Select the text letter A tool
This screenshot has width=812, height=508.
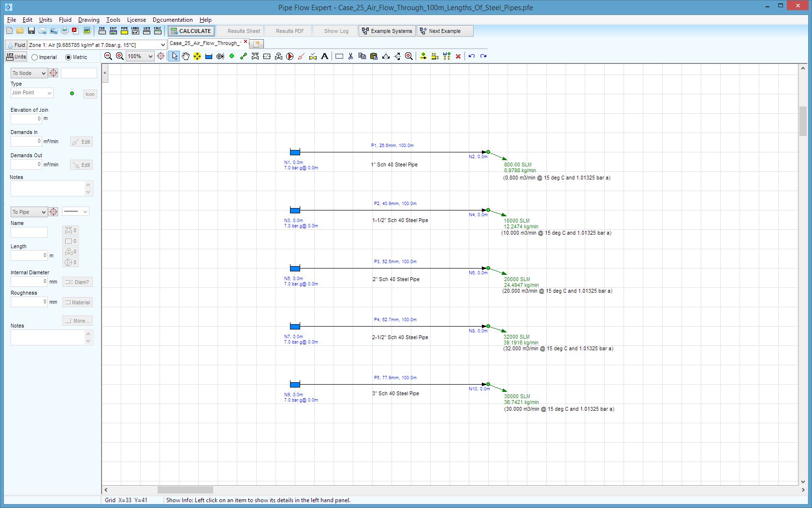tap(325, 56)
